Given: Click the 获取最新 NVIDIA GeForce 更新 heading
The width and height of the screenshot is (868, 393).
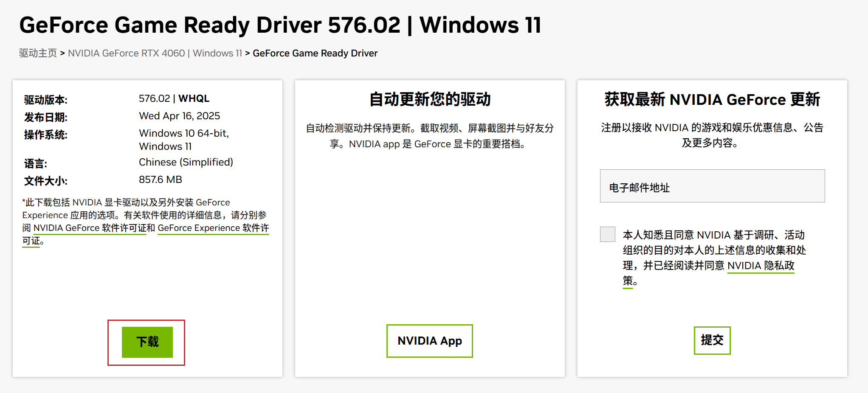Looking at the screenshot, I should pyautogui.click(x=712, y=99).
